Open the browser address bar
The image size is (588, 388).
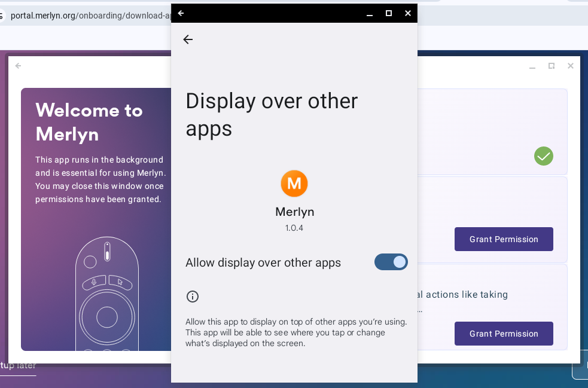pos(90,16)
